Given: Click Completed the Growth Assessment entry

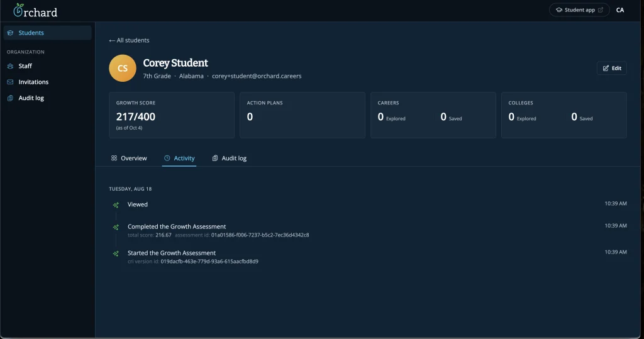Looking at the screenshot, I should tap(177, 226).
